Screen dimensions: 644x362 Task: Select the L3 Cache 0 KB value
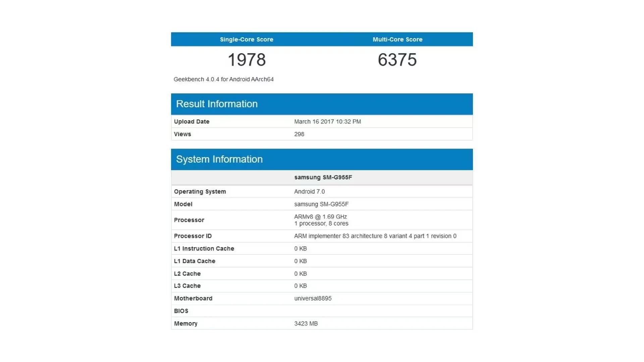click(x=300, y=286)
